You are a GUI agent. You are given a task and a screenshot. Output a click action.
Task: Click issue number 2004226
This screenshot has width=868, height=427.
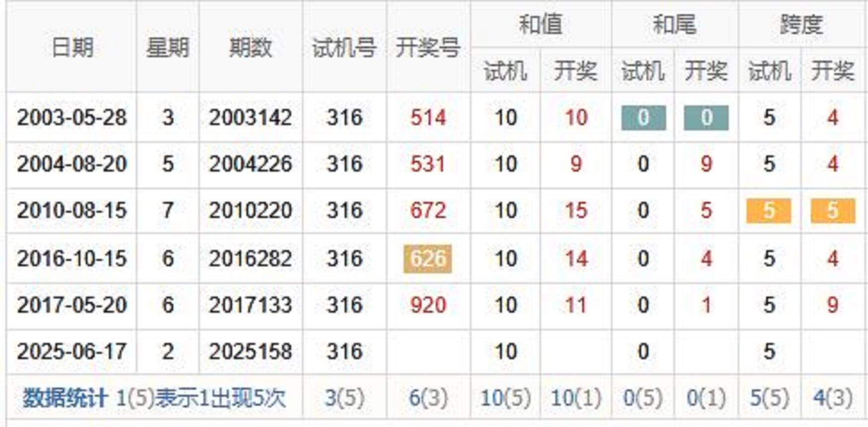(x=250, y=164)
